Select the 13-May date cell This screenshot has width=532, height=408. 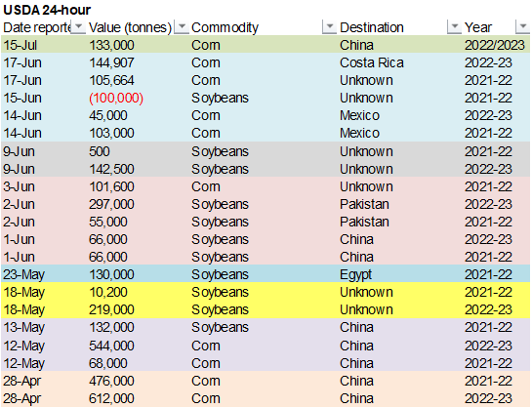click(x=23, y=327)
